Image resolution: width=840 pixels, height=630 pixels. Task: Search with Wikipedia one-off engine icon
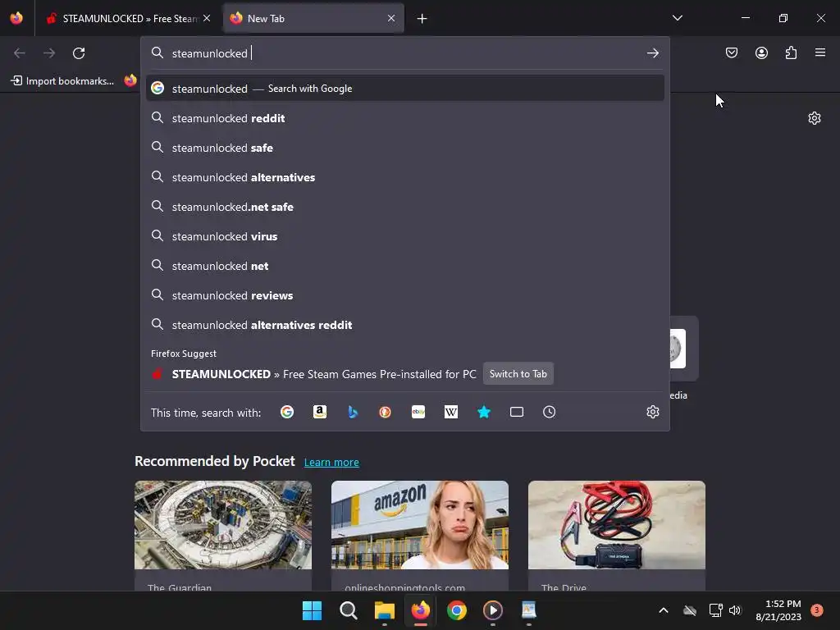451,412
